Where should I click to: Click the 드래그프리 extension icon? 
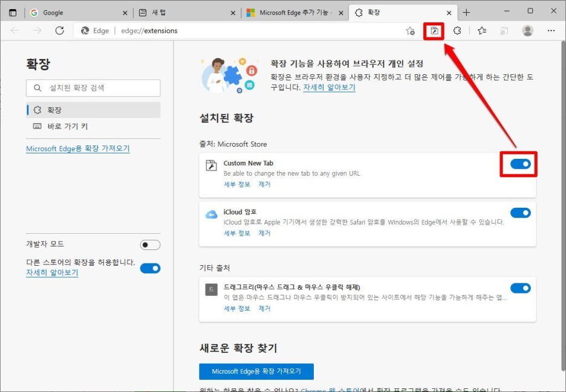211,289
